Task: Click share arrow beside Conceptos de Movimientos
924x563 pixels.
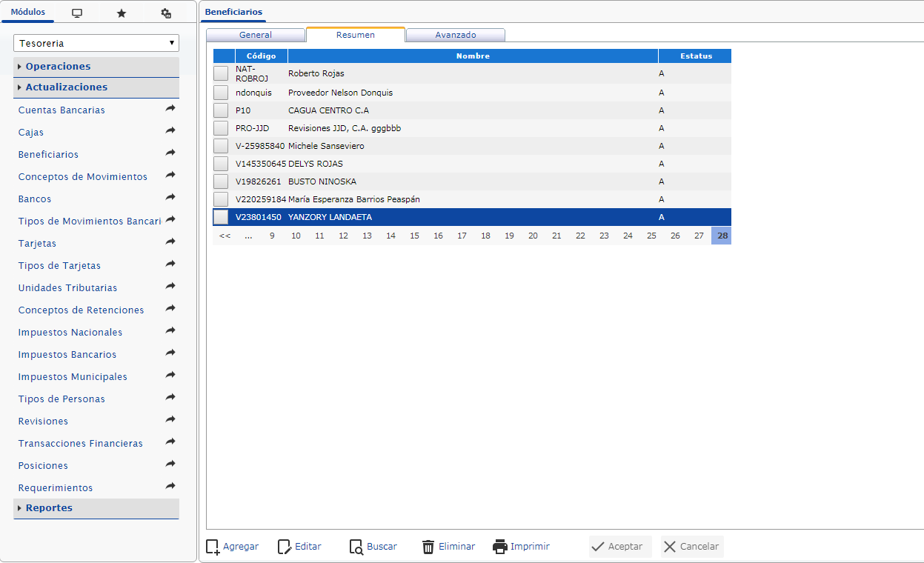Action: 170,176
